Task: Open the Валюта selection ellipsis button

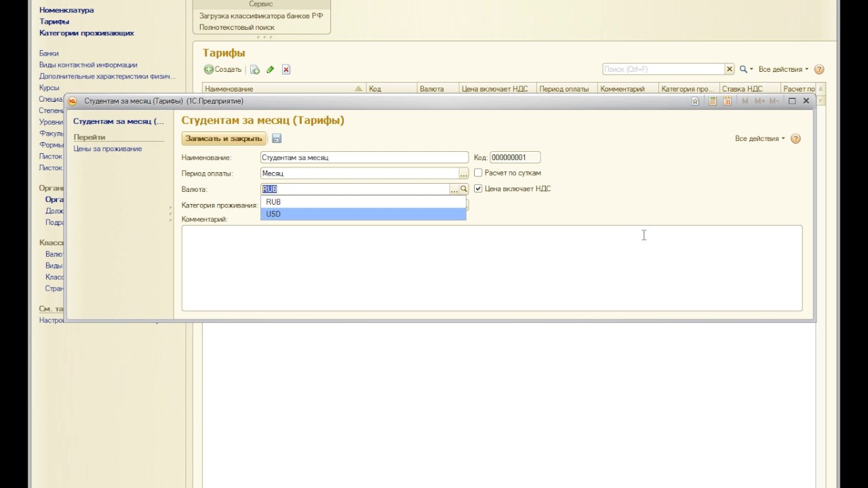Action: (x=454, y=189)
